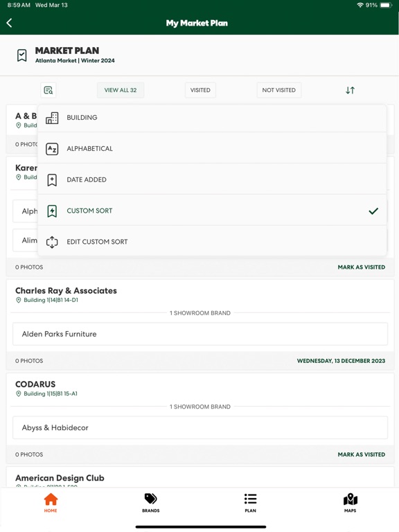Mark Karen's showroom as visited
This screenshot has width=399, height=532.
click(362, 267)
